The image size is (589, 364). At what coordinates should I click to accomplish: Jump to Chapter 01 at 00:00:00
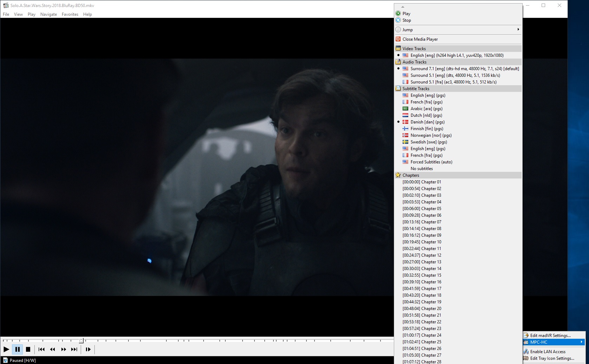pyautogui.click(x=458, y=182)
